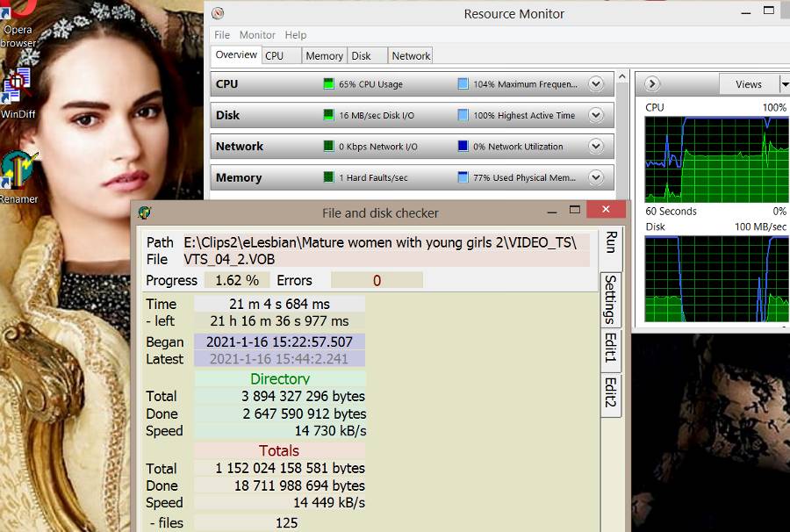Screen dimensions: 790x532
Task: Expand the Memory section chevron
Action: [x=596, y=177]
